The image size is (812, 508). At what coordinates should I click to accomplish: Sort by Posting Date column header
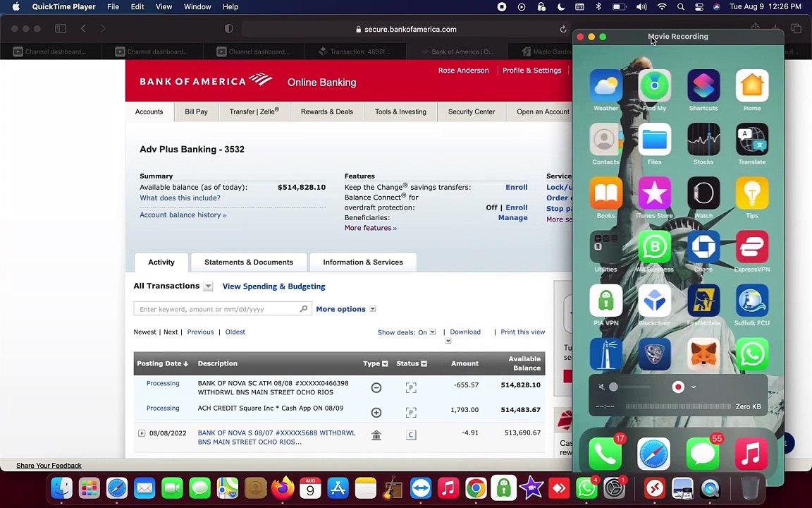(162, 363)
